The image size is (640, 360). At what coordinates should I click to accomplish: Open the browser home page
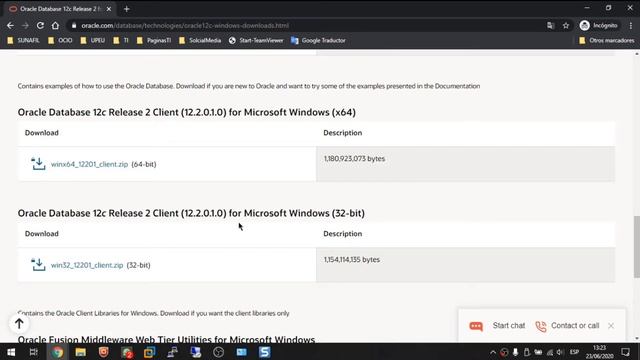coord(56,25)
